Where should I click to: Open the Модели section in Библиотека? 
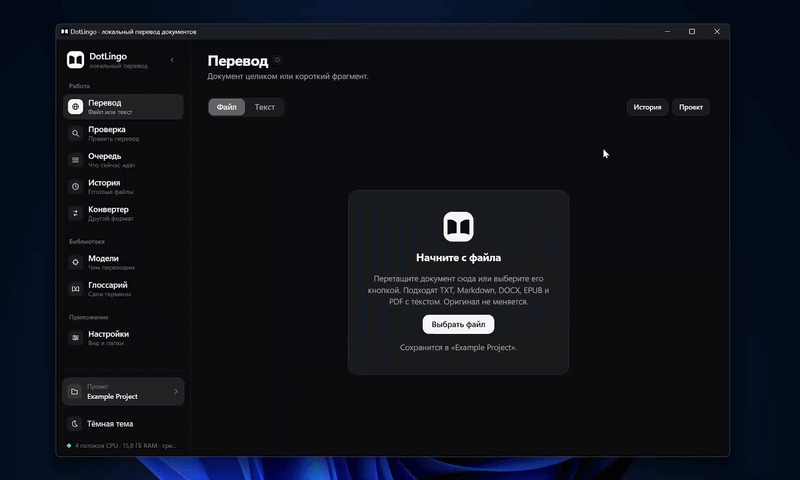[x=123, y=262]
